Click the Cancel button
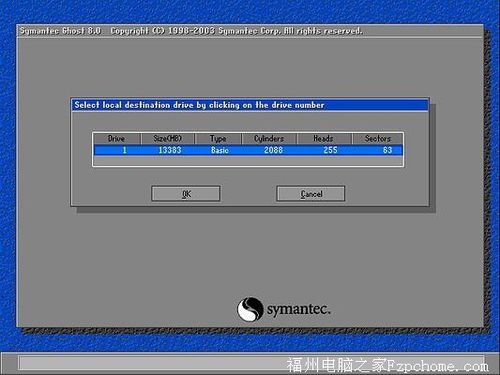The height and width of the screenshot is (375, 500). [311, 194]
